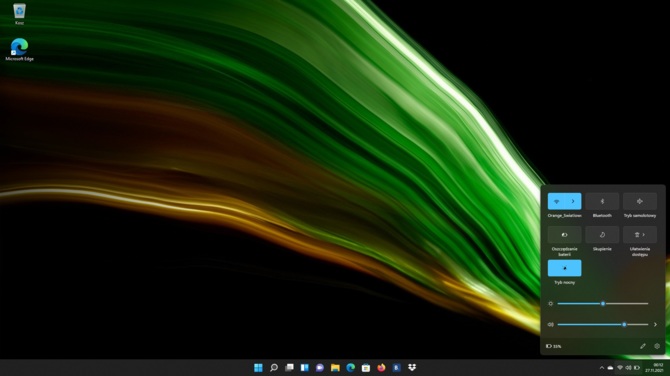Edit quick settings with pencil icon
This screenshot has width=670, height=376.
tap(643, 346)
